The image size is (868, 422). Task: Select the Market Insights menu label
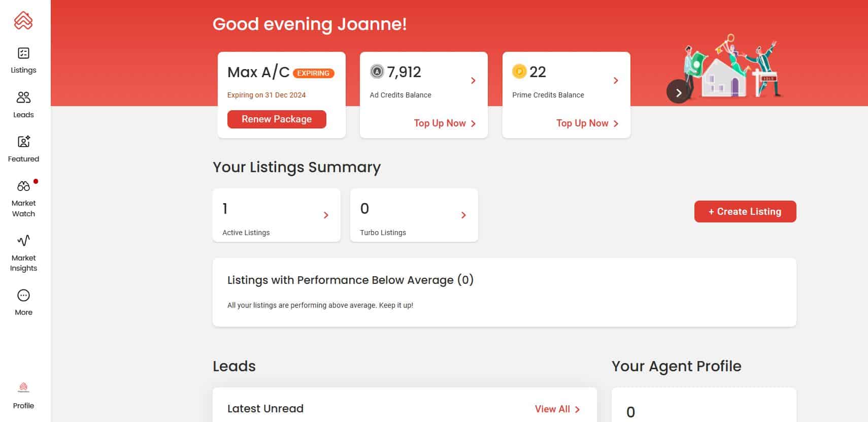[x=23, y=263]
